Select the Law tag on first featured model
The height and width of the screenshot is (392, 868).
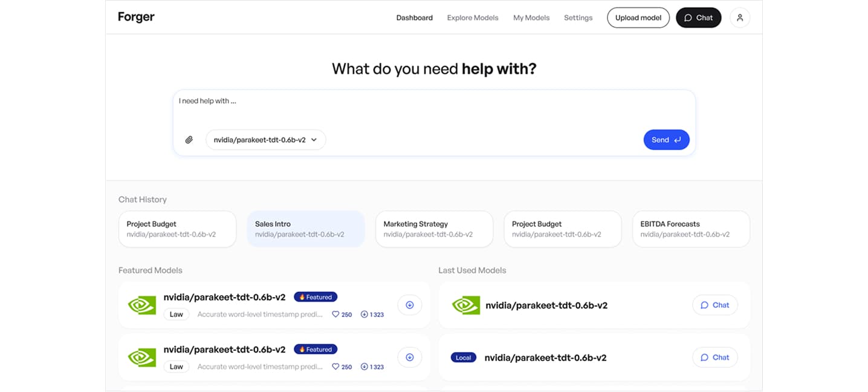177,315
